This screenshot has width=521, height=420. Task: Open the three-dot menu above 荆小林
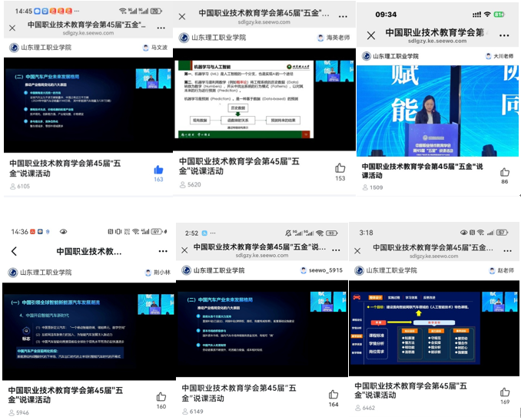pos(161,251)
